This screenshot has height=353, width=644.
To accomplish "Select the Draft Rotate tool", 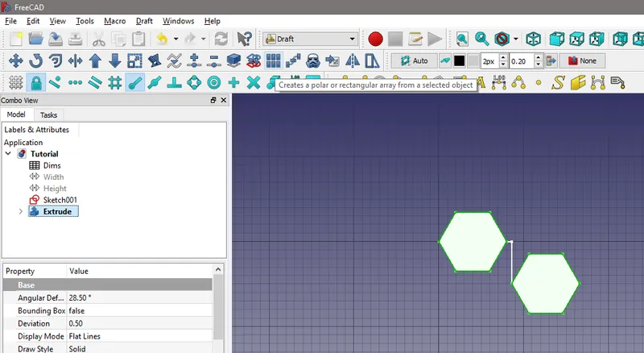I will pyautogui.click(x=35, y=60).
